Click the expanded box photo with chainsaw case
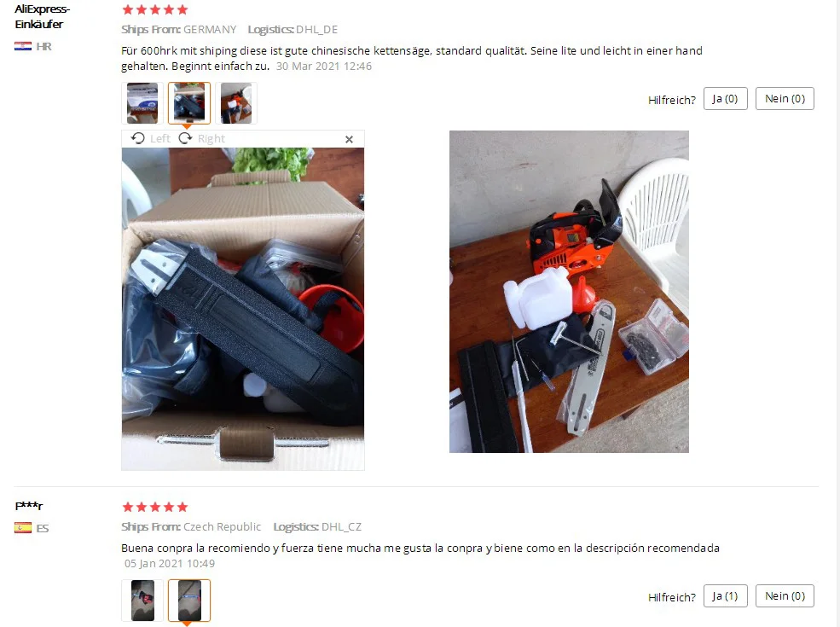Screen dimensions: 840x627 tap(243, 309)
